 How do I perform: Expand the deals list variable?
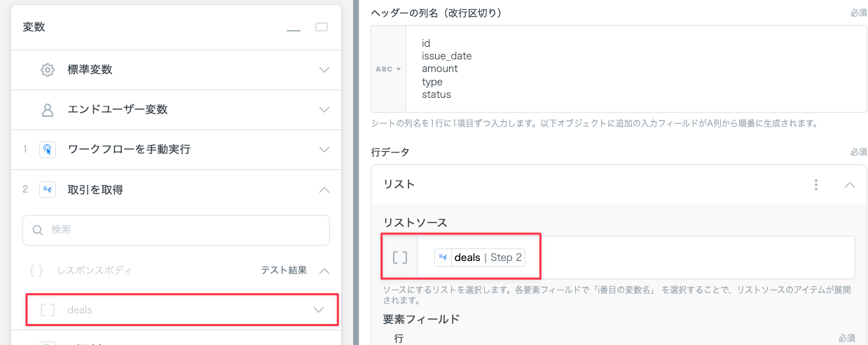coord(319,310)
